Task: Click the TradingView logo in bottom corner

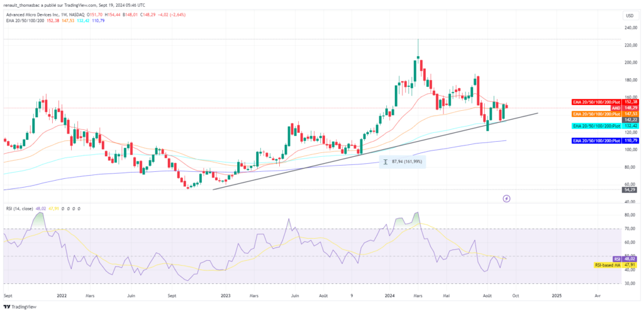Action: click(21, 306)
